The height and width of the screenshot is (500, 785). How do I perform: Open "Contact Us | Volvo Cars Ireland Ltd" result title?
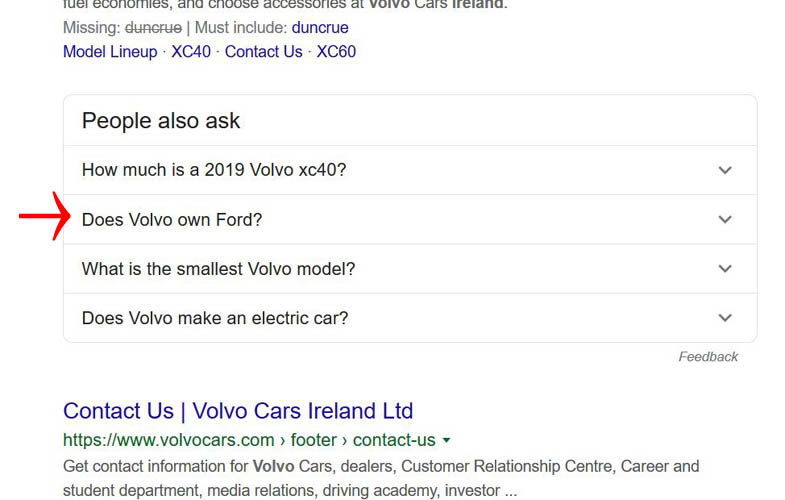pos(238,411)
